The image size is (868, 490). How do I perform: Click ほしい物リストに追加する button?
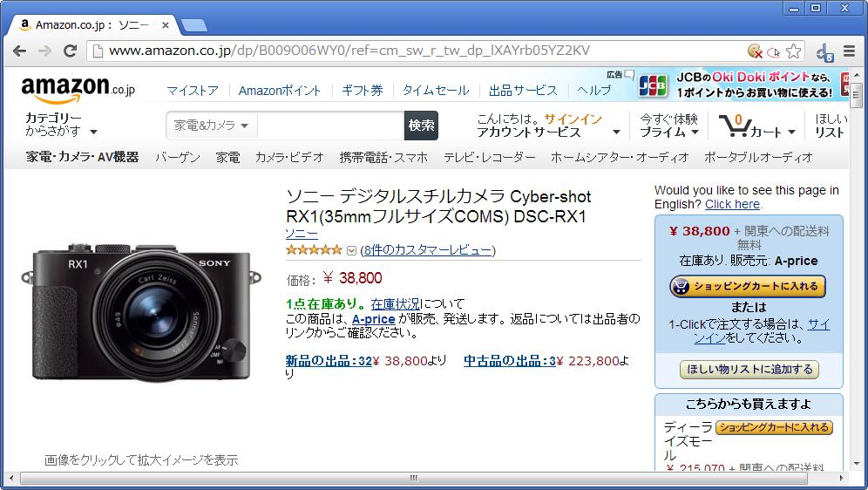pyautogui.click(x=749, y=370)
